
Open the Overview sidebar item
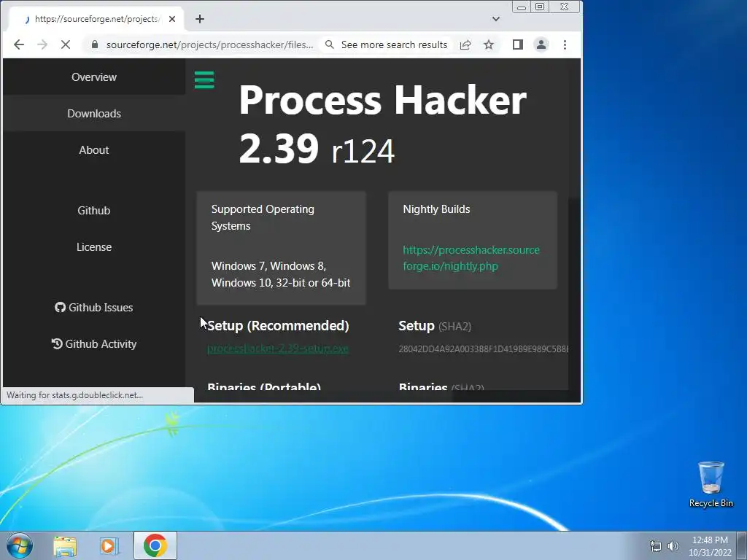tap(94, 77)
